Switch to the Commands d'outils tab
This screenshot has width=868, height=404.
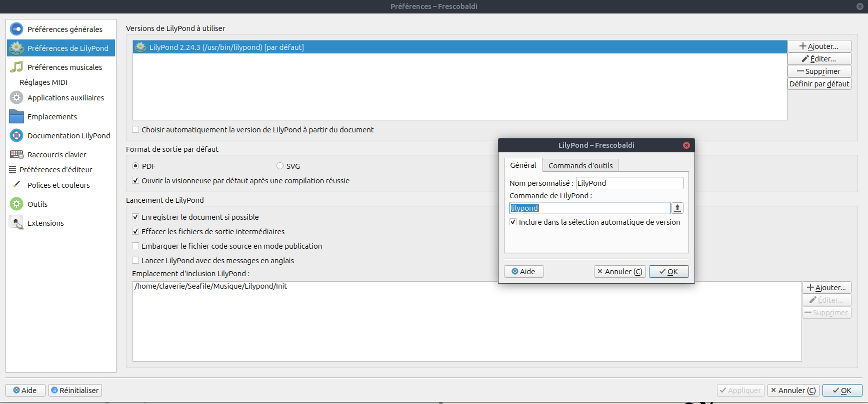580,165
